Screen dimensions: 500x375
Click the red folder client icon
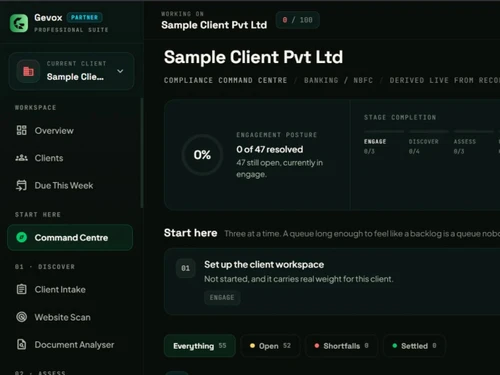[28, 71]
